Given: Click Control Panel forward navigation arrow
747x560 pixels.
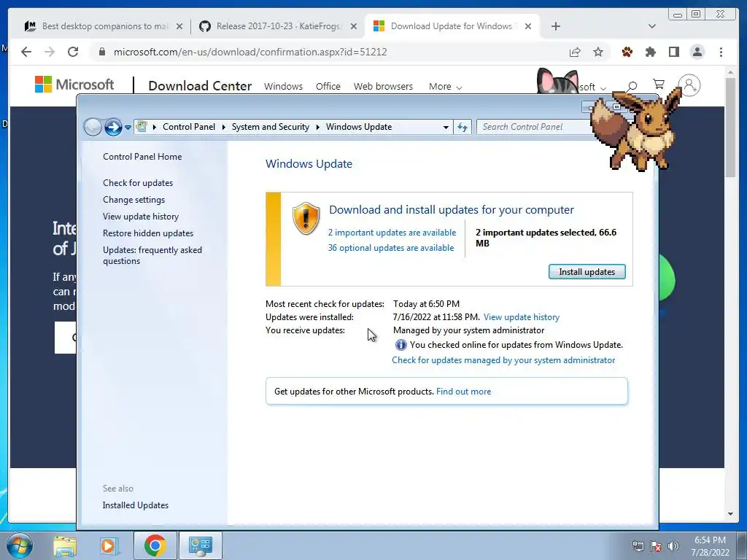Looking at the screenshot, I should (x=113, y=127).
